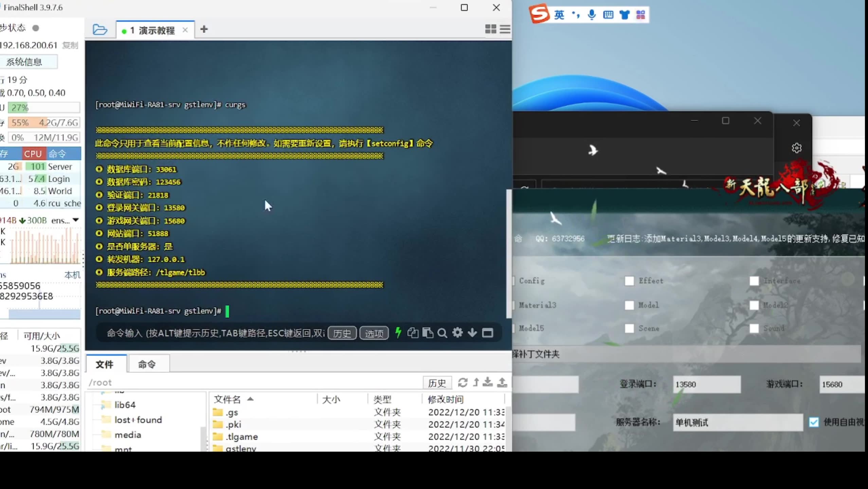
Task: Switch to the 命令 tab in bottom panel
Action: 147,364
